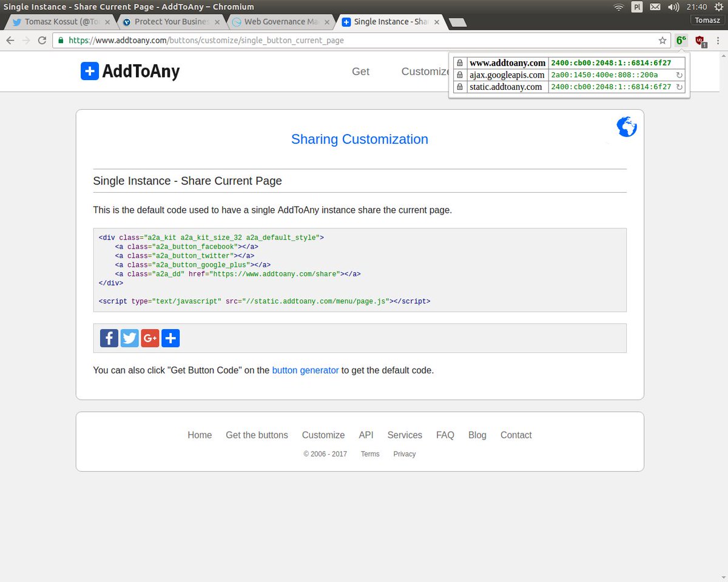Select the Single Instance AddToAny tab
The width and height of the screenshot is (728, 582).
[391, 22]
